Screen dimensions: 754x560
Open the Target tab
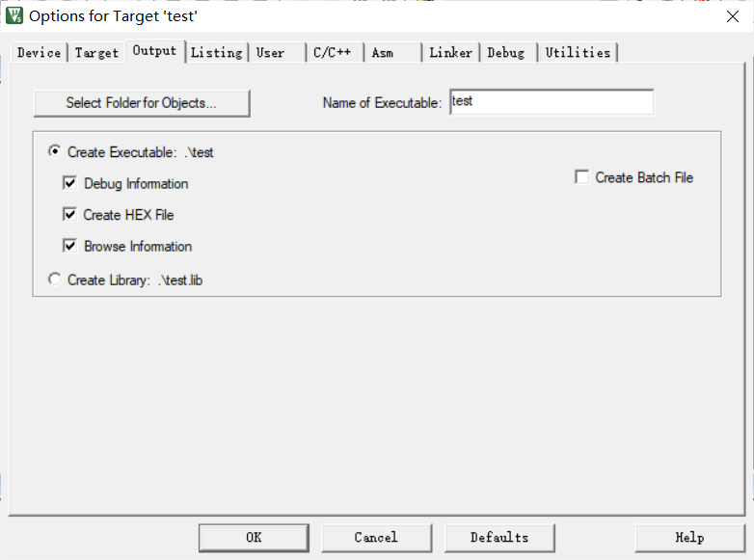96,52
